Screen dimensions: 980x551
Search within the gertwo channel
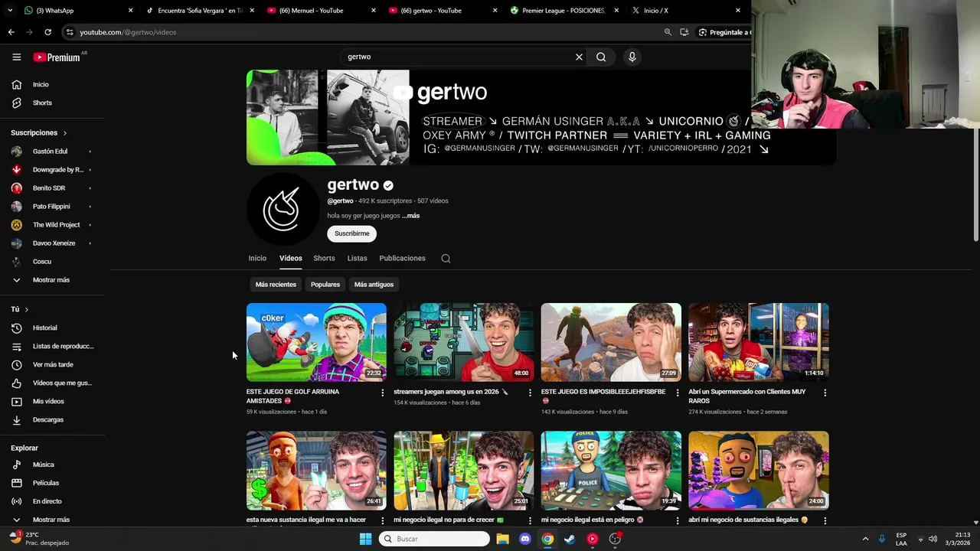(x=446, y=259)
